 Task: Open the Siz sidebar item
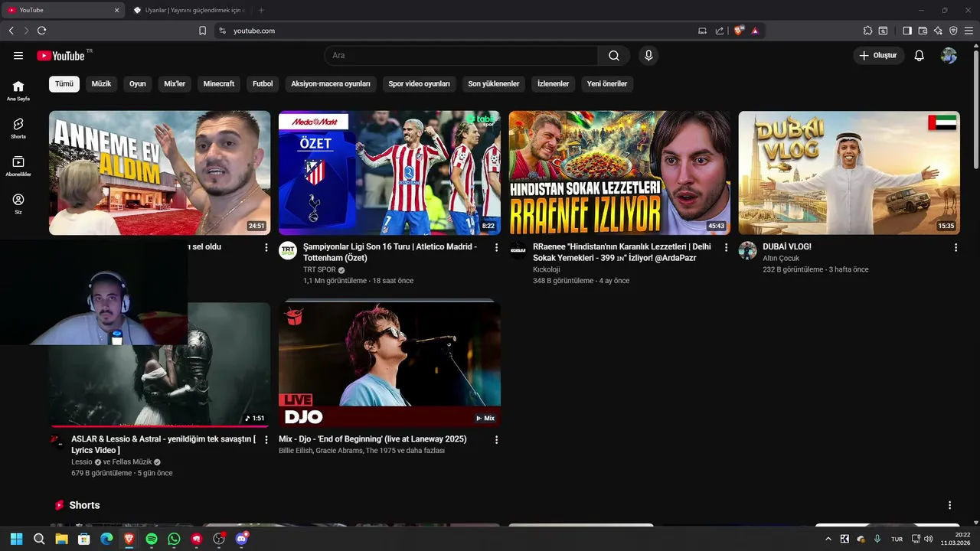[x=18, y=204]
